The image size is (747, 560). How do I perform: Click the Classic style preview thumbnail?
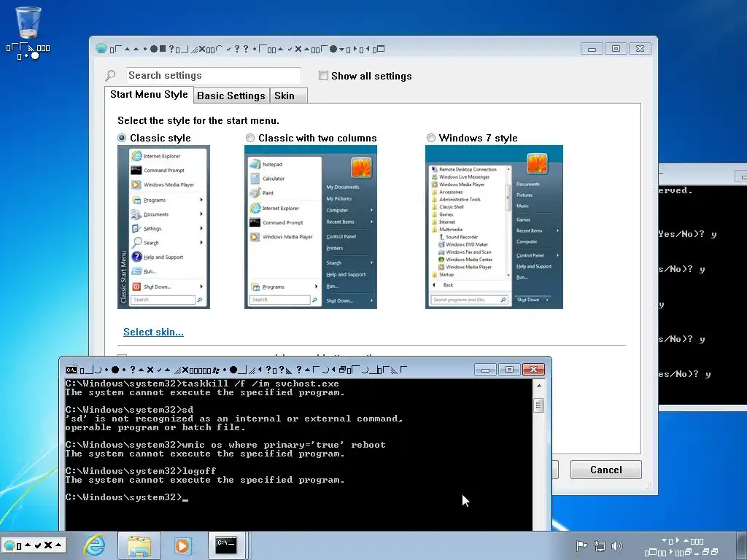coord(163,227)
